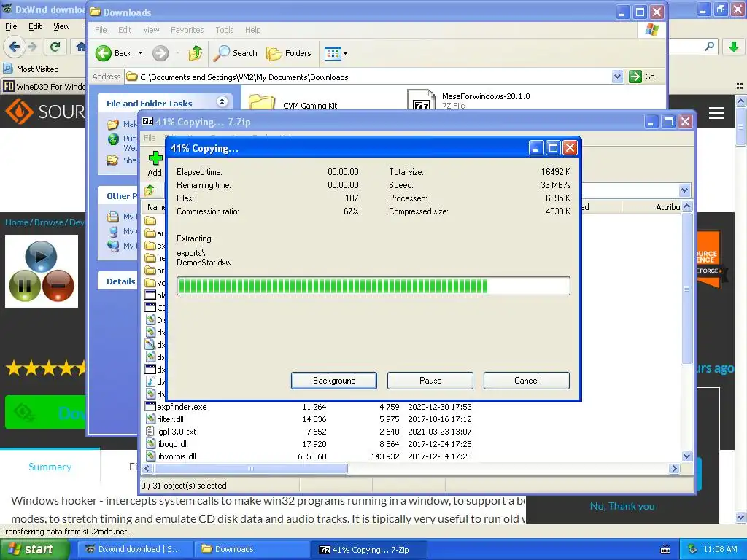Open File menu in Downloads window
This screenshot has width=747, height=560.
[101, 30]
